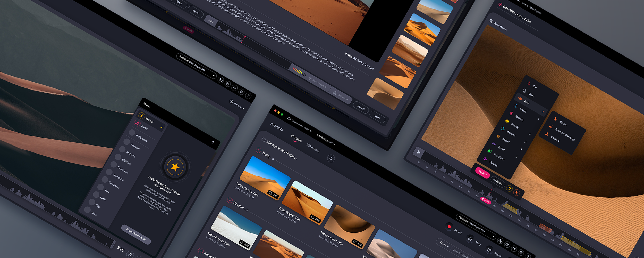This screenshot has width=644, height=258.
Task: Open the Backup dropdown
Action: click(237, 104)
